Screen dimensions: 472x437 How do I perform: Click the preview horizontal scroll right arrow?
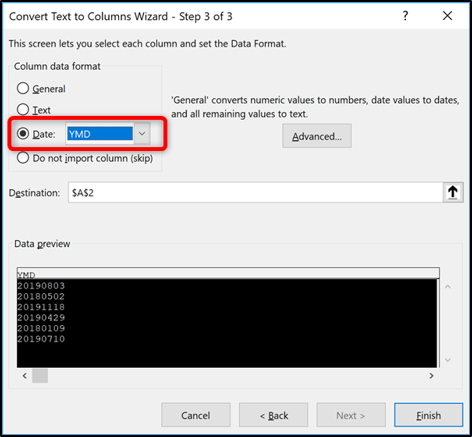point(431,376)
